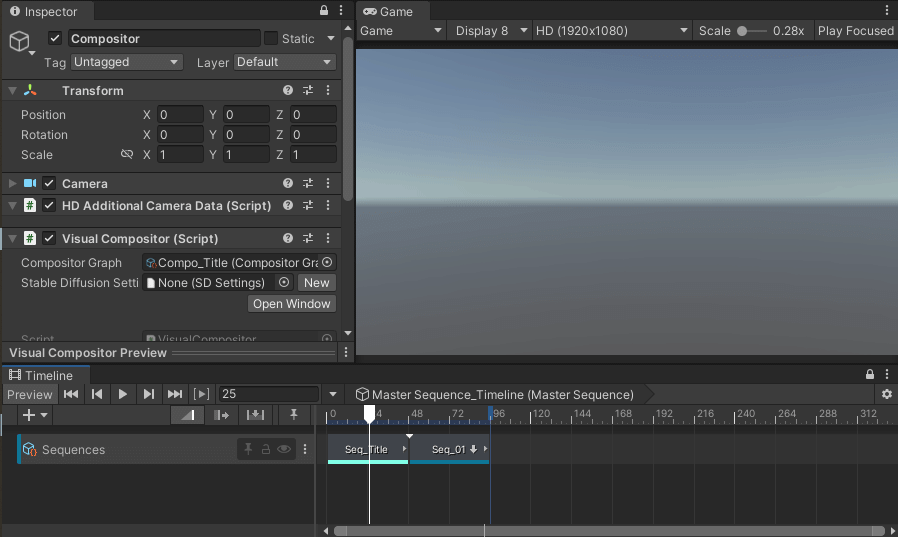This screenshot has height=537, width=898.
Task: Step to the previous frame
Action: [x=97, y=394]
